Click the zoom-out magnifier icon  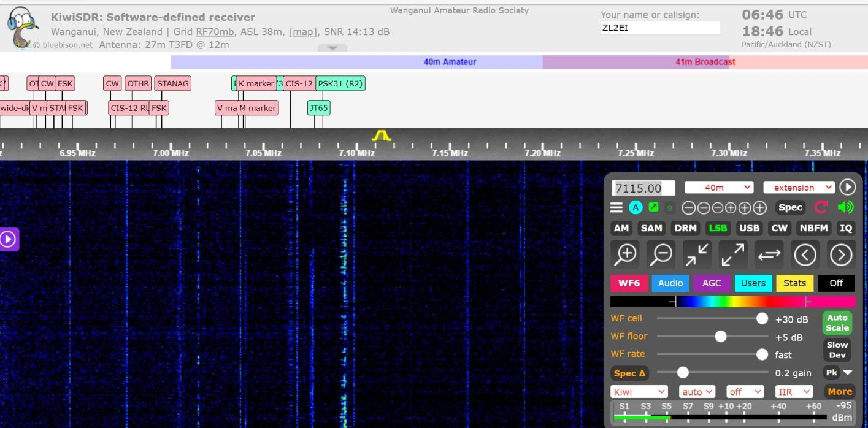point(661,253)
